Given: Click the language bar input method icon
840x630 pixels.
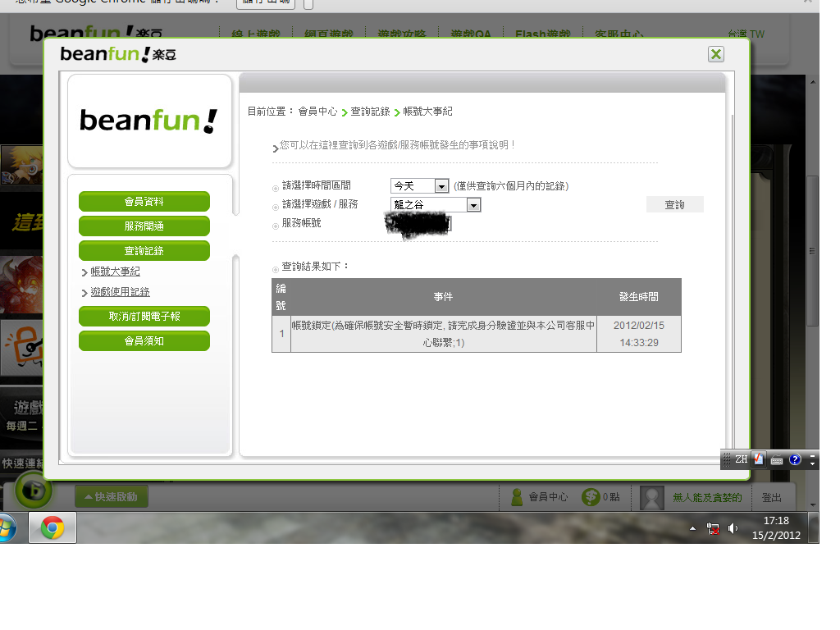Looking at the screenshot, I should point(759,459).
